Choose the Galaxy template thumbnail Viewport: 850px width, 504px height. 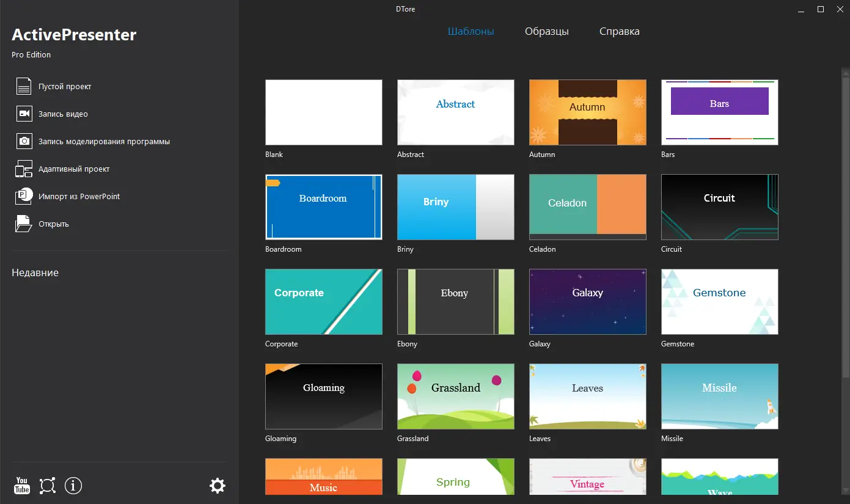coord(588,302)
